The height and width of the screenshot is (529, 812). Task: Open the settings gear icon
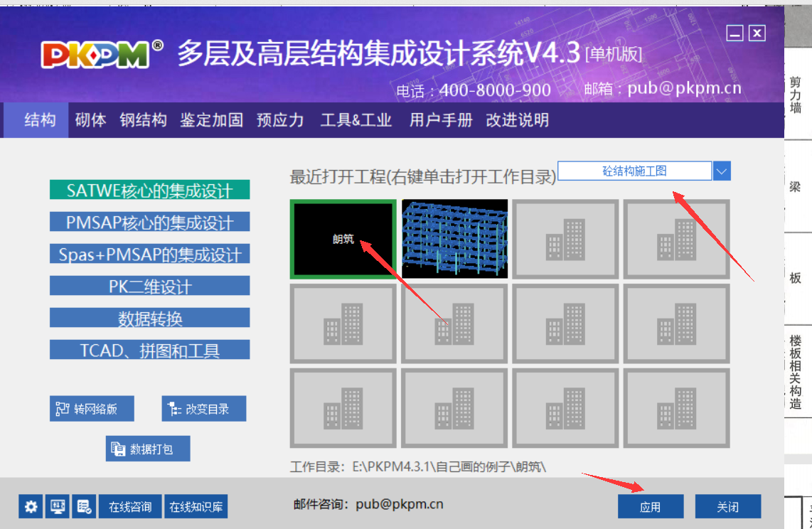pos(31,506)
